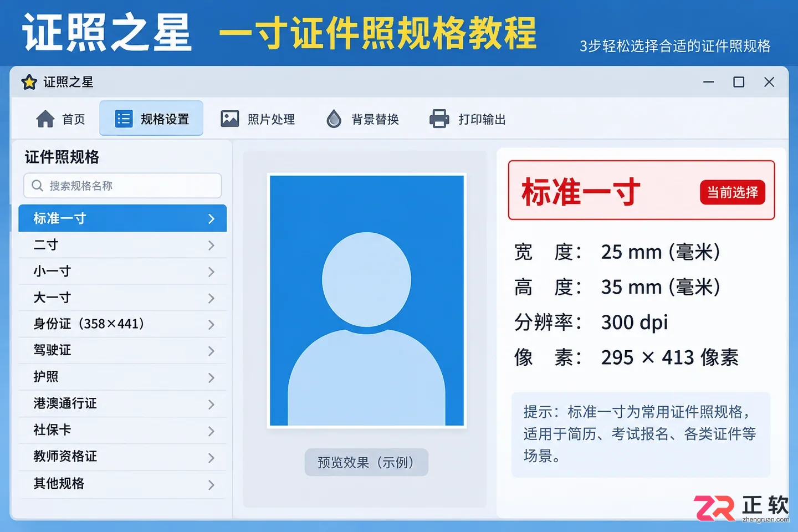Screen dimensions: 798x532
Task: Open the 打印输出 tab
Action: click(468, 119)
